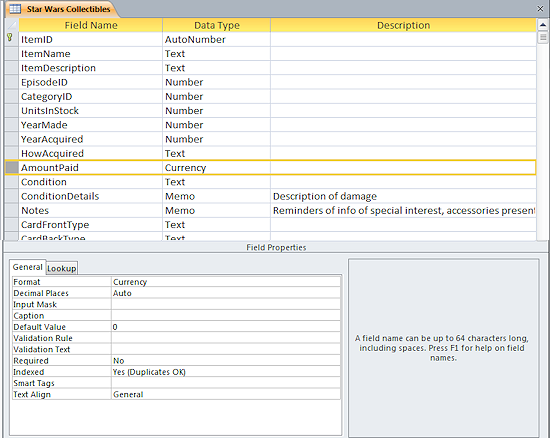Click the CardFrontType field name cell
550x438 pixels.
(91, 224)
